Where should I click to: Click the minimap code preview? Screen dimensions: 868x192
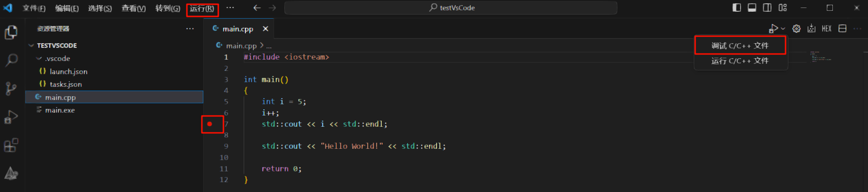coord(820,57)
